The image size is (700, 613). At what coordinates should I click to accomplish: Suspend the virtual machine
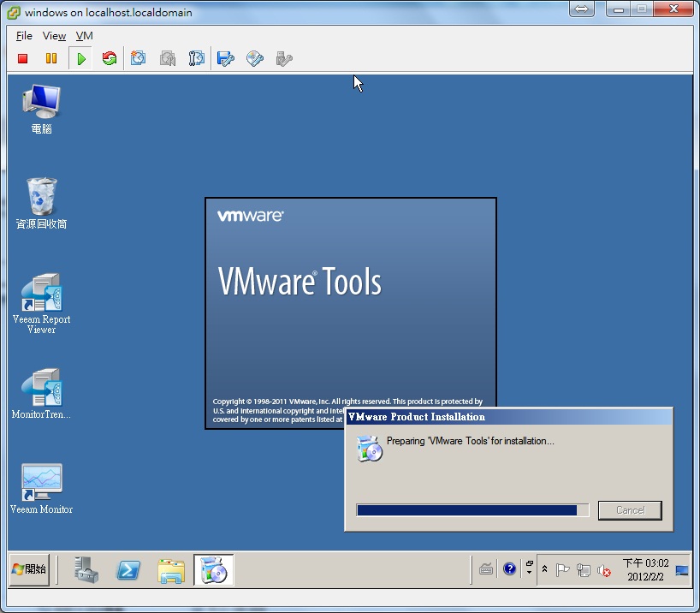51,58
